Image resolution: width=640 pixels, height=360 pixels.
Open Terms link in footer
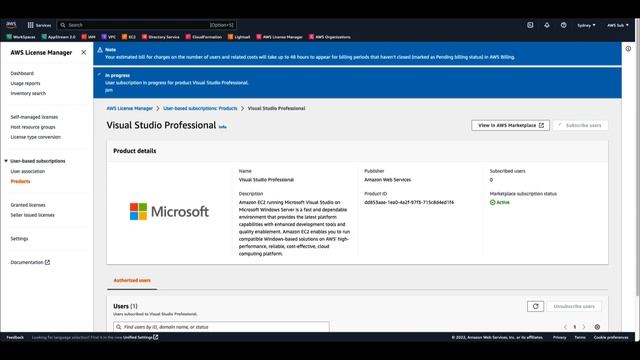(x=580, y=337)
